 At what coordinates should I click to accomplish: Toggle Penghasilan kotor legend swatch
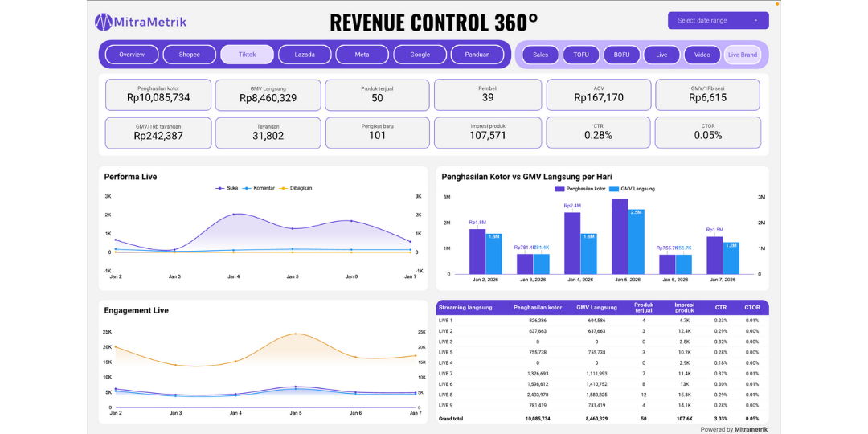coord(560,189)
